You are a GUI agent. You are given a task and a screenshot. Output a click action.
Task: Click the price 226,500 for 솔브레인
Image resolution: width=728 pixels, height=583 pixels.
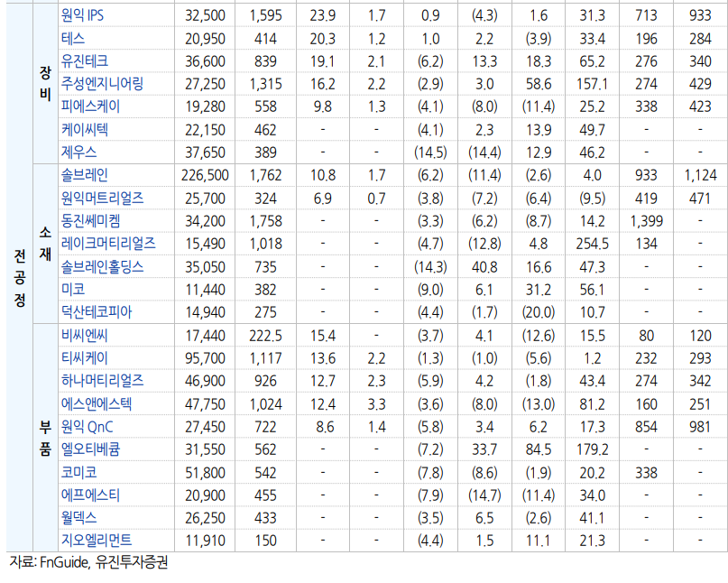[x=205, y=175]
